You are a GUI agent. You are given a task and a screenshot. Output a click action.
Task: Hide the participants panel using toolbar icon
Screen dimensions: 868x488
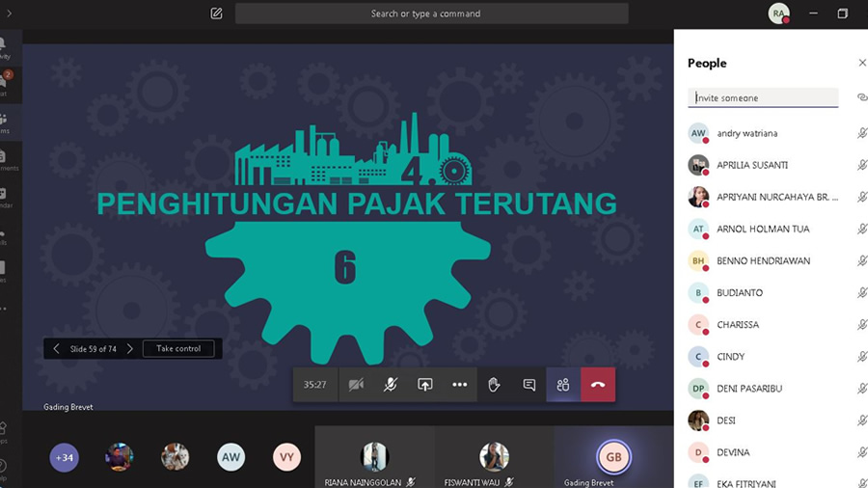[563, 384]
